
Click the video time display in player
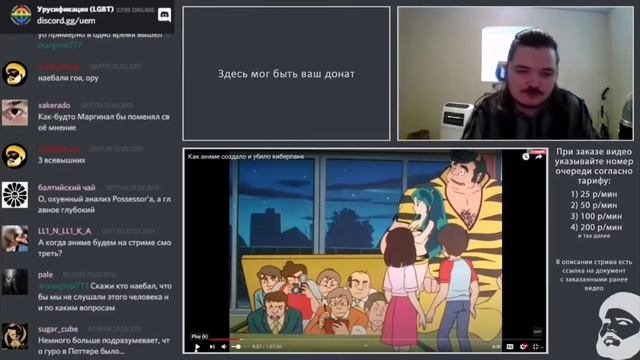[267, 347]
